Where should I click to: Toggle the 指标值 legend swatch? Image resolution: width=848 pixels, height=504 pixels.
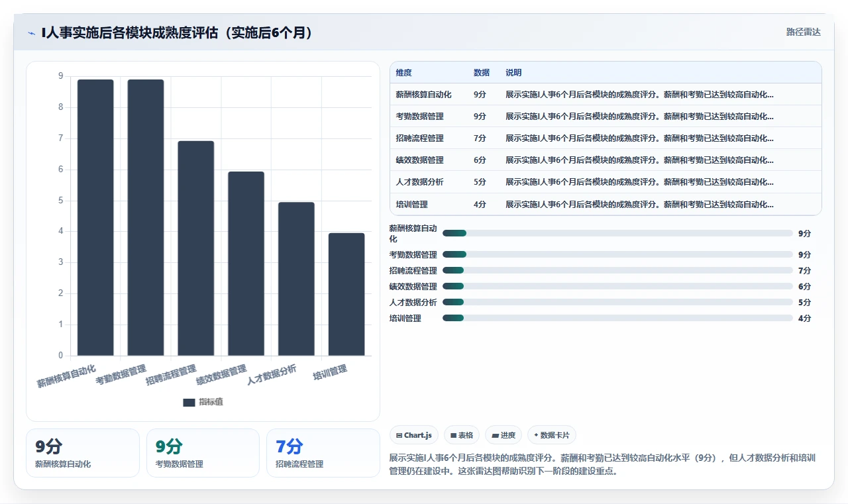coord(189,402)
